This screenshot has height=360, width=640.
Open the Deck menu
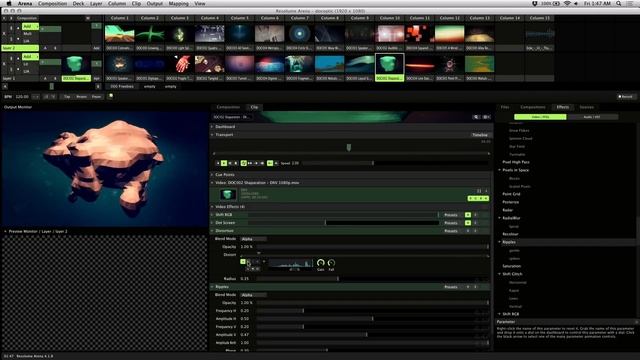(78, 4)
